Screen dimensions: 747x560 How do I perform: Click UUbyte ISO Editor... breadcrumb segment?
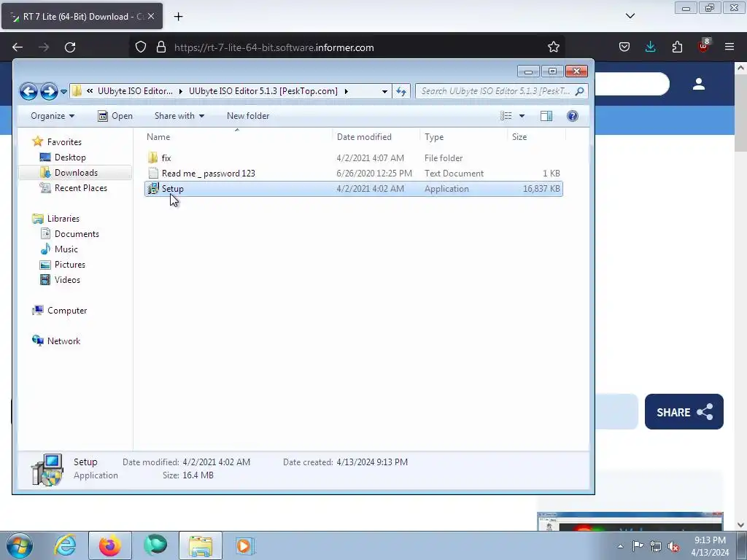135,91
